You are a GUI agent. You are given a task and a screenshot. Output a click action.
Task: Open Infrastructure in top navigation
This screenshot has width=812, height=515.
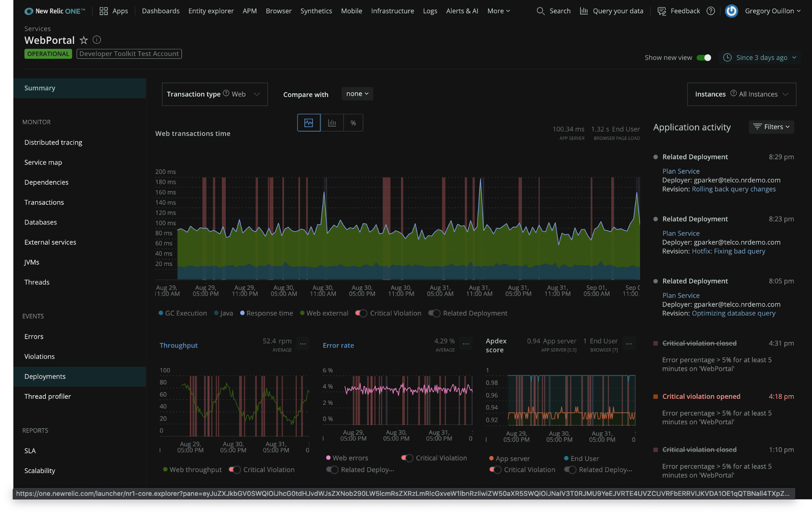coord(392,11)
